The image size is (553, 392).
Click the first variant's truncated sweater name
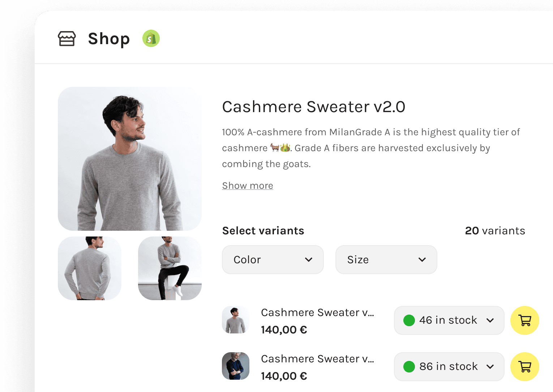tap(317, 312)
